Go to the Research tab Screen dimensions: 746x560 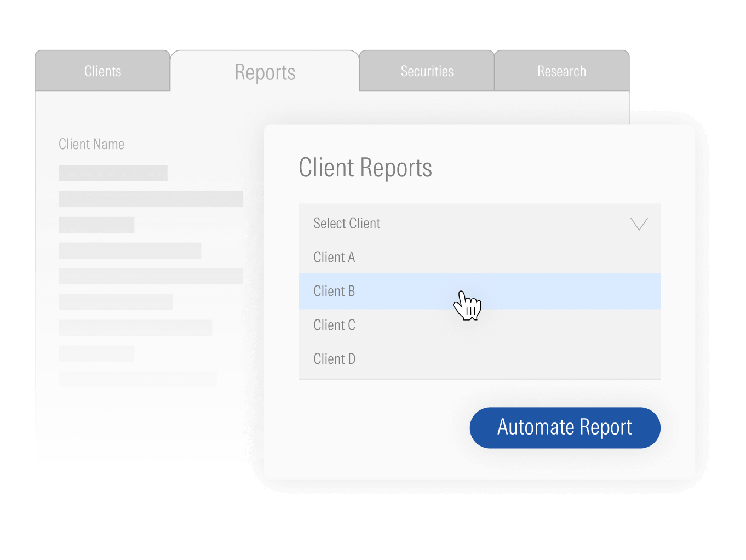point(561,71)
